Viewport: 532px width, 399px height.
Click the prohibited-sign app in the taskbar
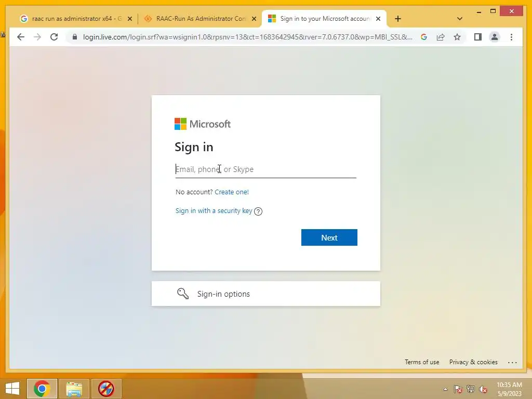pyautogui.click(x=106, y=389)
